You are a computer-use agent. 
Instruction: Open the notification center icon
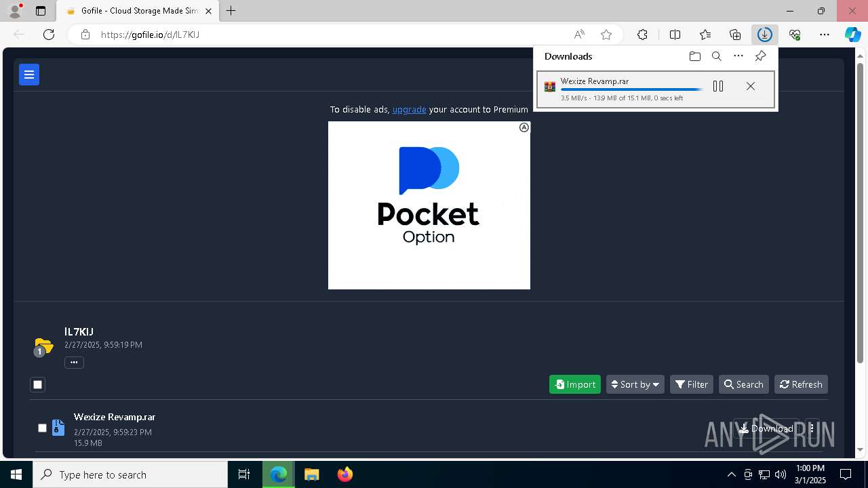[846, 474]
